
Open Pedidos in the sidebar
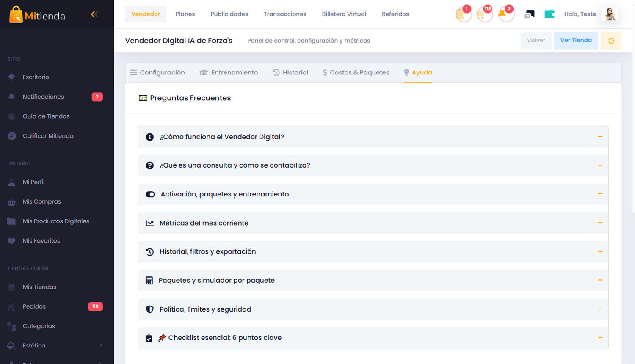(x=34, y=306)
